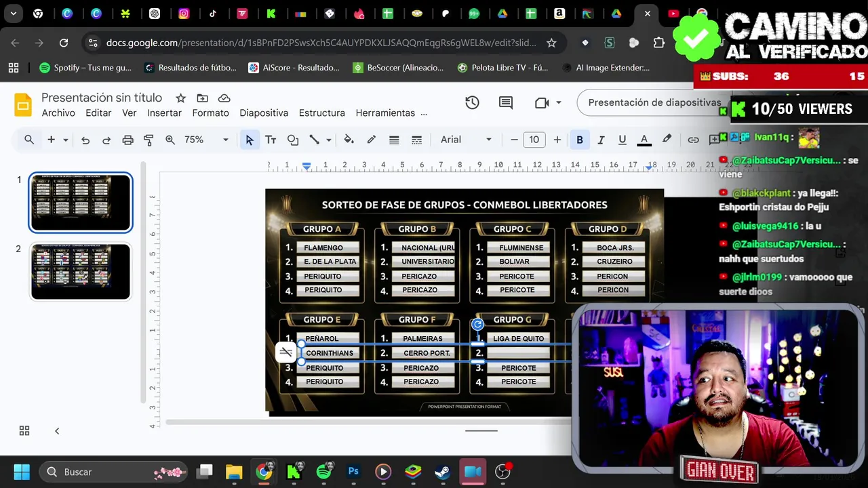868x488 pixels.
Task: Start a video call with the camera icon
Action: coord(542,102)
